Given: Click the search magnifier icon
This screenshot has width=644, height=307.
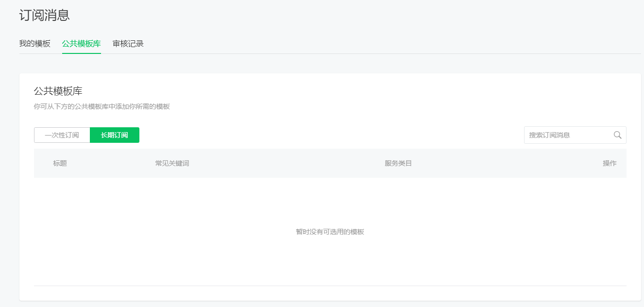Looking at the screenshot, I should point(617,135).
